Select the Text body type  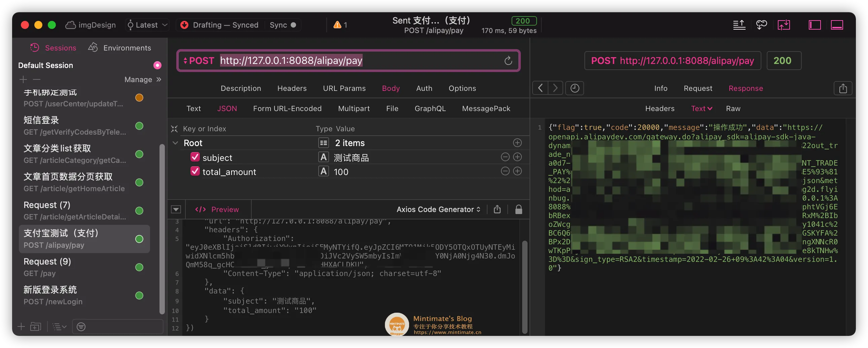point(193,109)
